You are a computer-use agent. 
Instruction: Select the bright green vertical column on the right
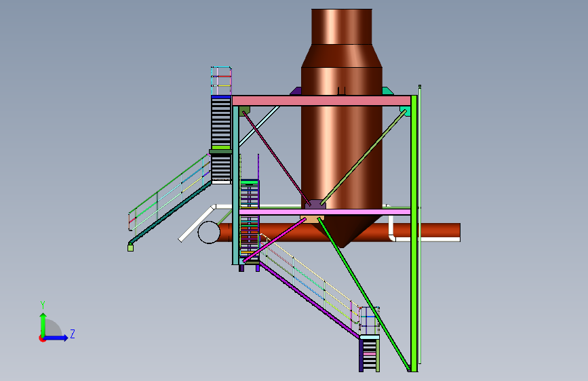414,233
